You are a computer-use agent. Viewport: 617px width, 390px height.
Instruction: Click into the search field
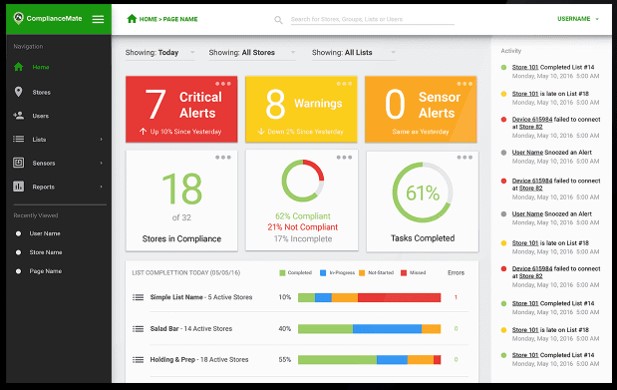(372, 19)
